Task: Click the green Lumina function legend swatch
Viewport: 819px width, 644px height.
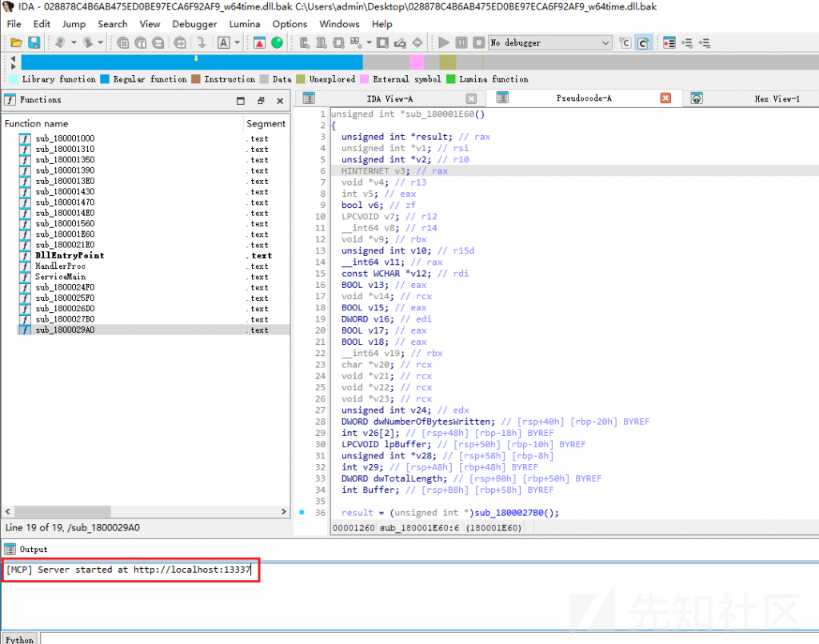Action: pyautogui.click(x=450, y=79)
